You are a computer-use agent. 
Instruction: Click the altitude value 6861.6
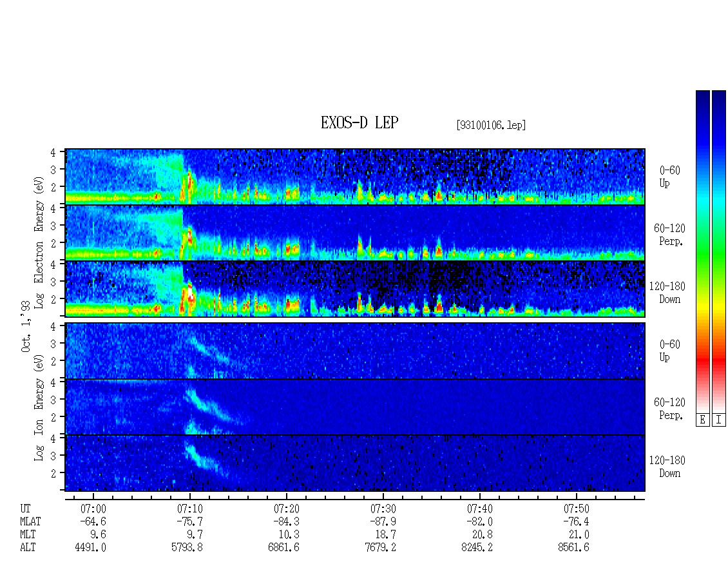tap(283, 548)
